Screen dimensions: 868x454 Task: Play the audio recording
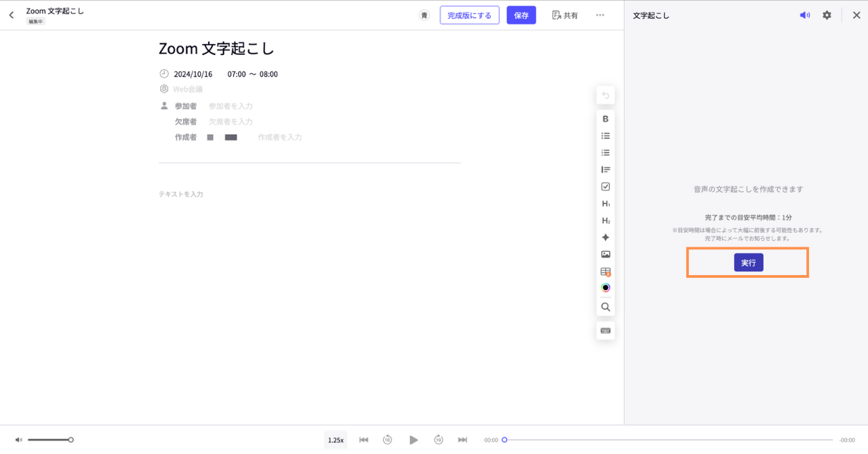(414, 440)
